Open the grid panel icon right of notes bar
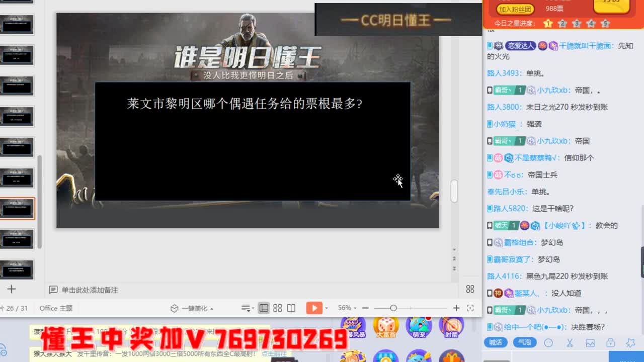 (470, 289)
